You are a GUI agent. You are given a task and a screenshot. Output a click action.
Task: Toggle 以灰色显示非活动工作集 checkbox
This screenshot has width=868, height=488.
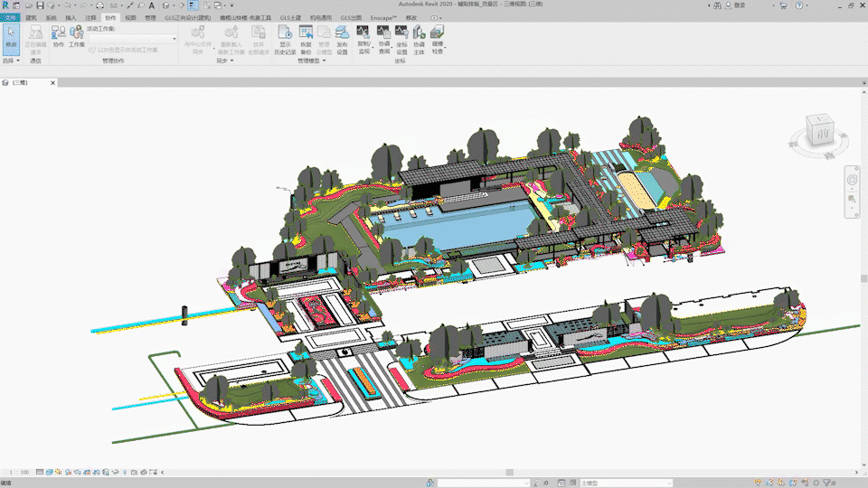90,50
